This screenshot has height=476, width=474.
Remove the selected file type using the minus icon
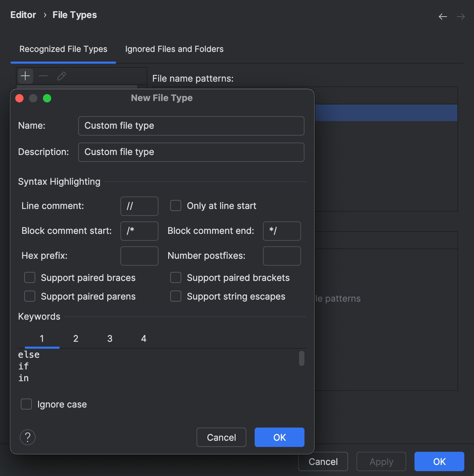[43, 76]
